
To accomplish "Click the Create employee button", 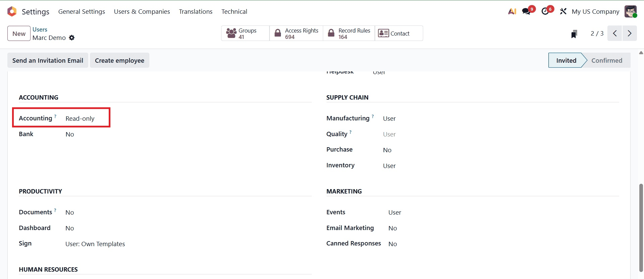I will click(119, 60).
